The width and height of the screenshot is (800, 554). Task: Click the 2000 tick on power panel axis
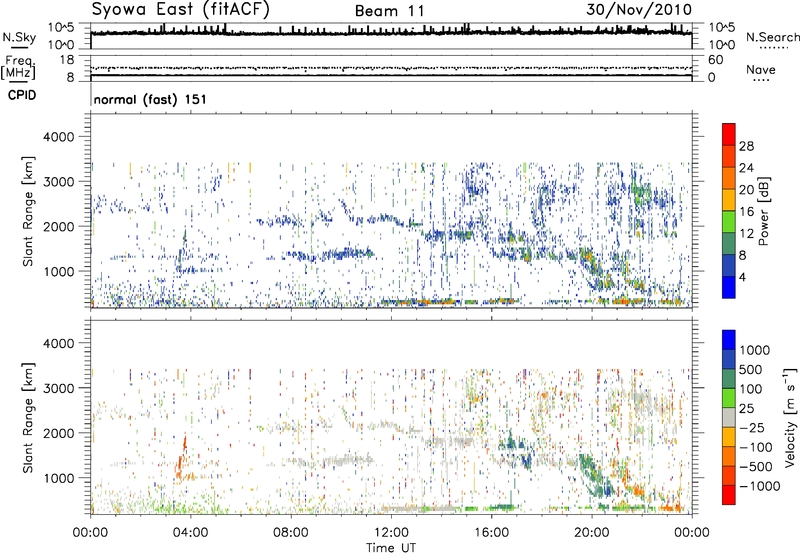(x=58, y=226)
